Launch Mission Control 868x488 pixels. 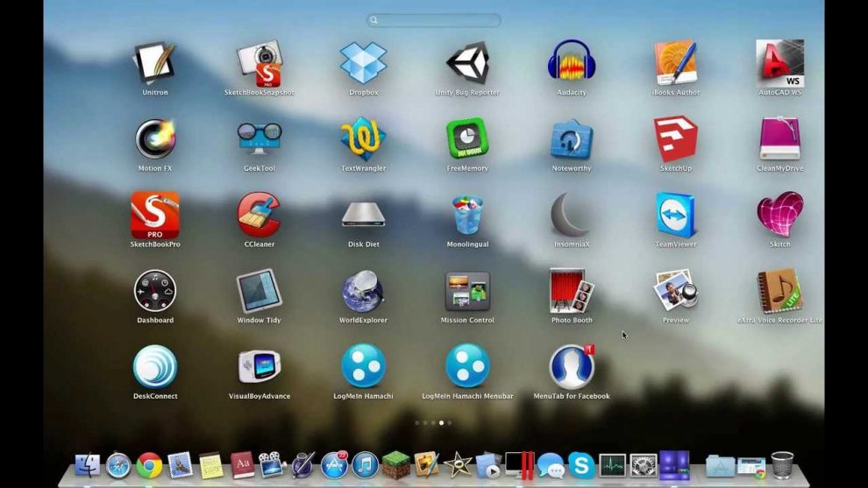click(467, 291)
